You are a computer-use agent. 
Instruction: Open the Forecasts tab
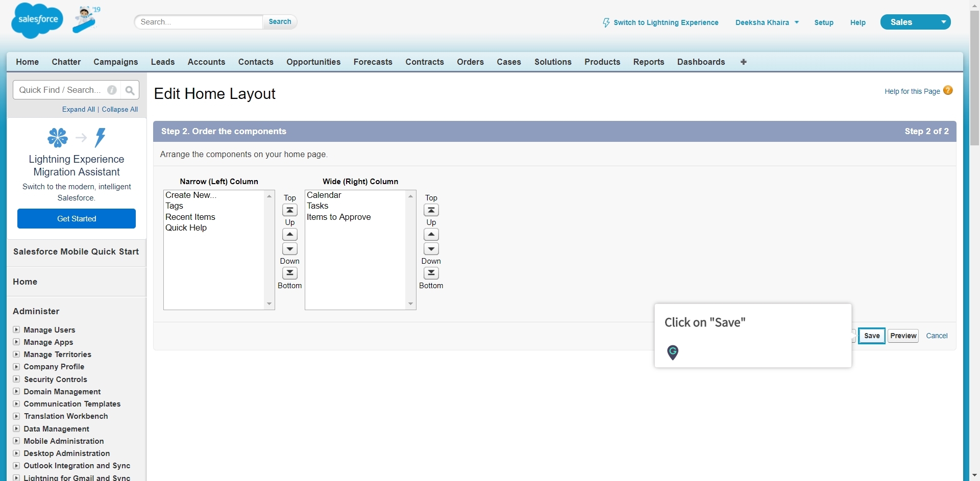[x=373, y=62]
